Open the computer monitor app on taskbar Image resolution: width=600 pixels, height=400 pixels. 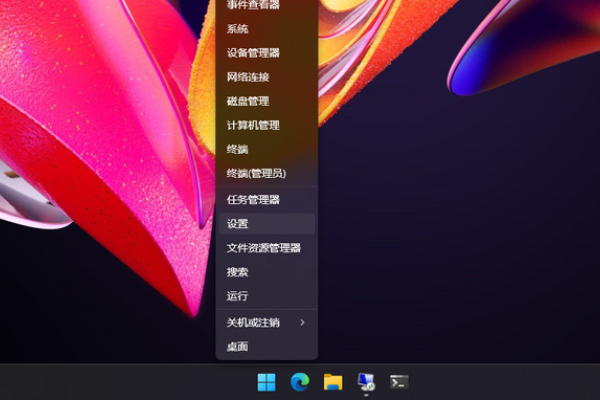coord(366,382)
